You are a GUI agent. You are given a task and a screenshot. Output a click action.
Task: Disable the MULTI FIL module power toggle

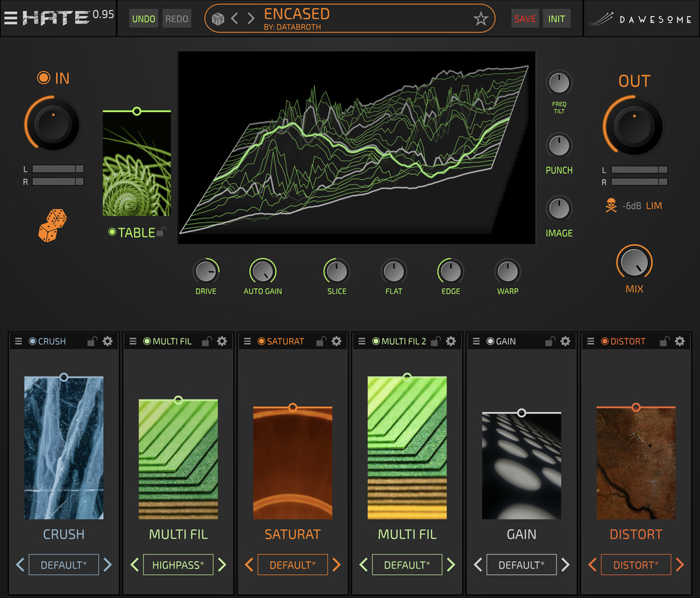(x=147, y=341)
